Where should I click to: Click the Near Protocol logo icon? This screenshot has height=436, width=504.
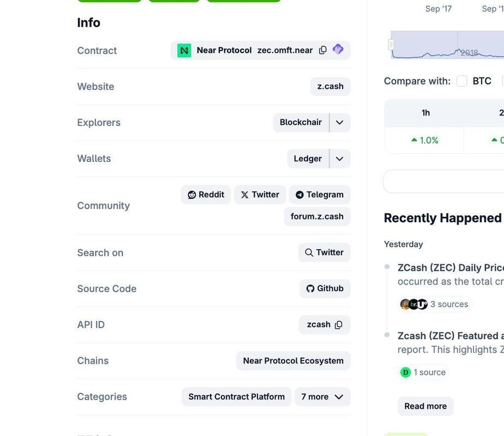click(x=184, y=50)
